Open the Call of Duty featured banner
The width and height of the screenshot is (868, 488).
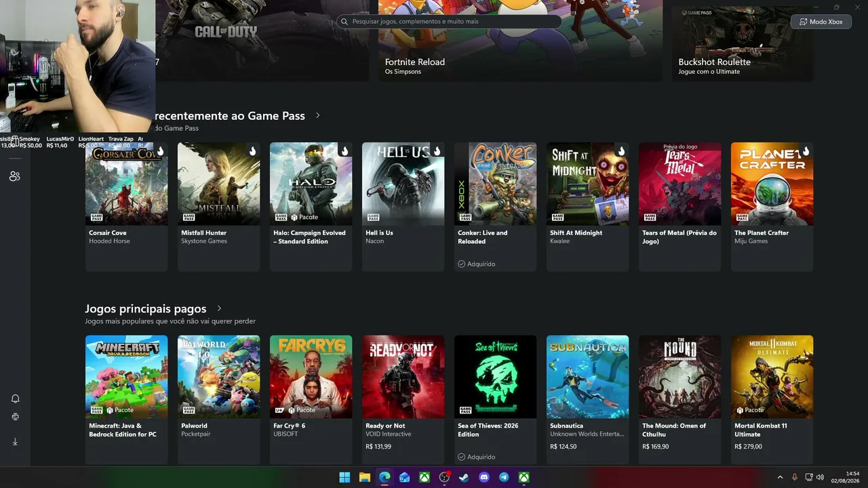262,41
